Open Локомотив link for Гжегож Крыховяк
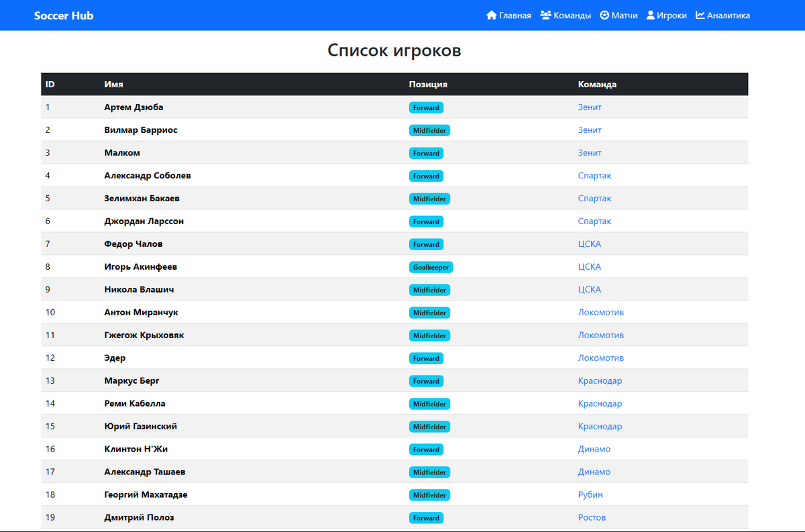 pyautogui.click(x=601, y=335)
